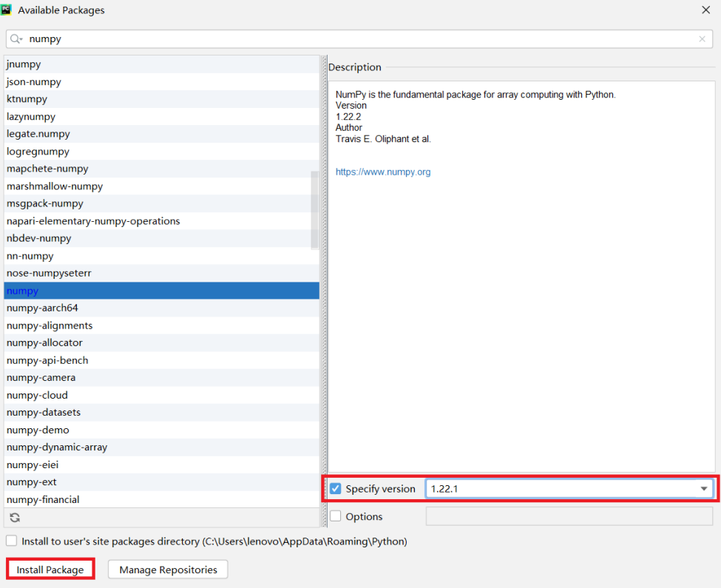Viewport: 721px width, 588px height.
Task: Select numpy-allocator package
Action: (x=161, y=343)
